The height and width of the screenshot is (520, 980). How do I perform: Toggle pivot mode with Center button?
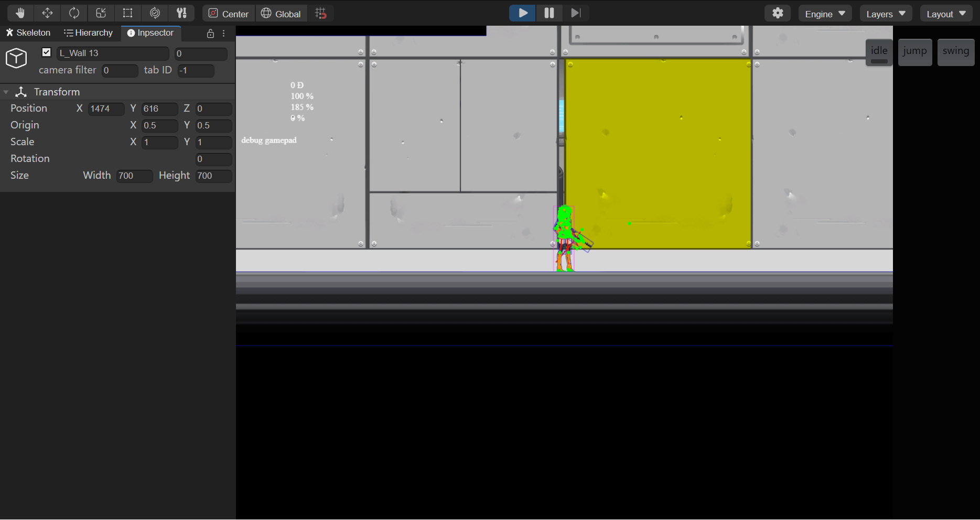[x=229, y=14]
